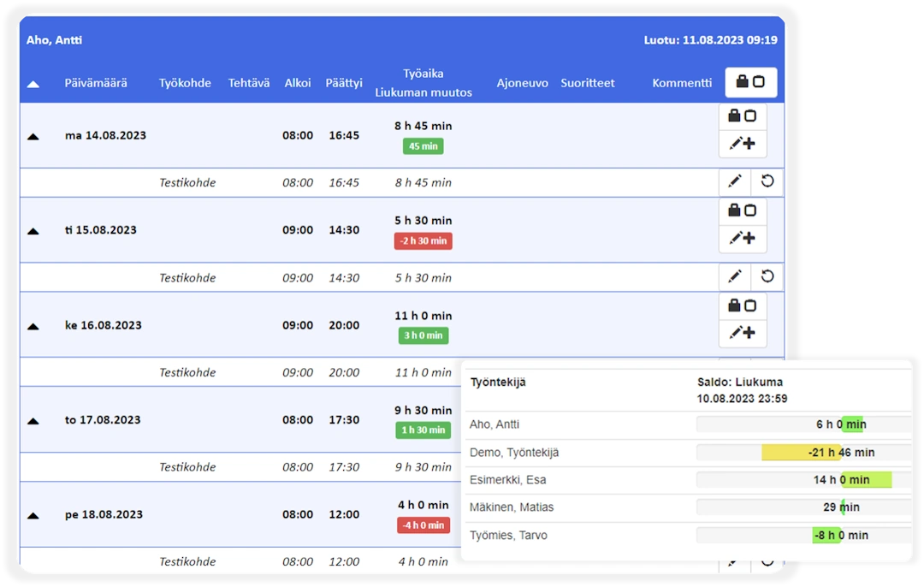
Task: Edit the Testikohde row 09:00–14:30
Action: click(x=734, y=276)
